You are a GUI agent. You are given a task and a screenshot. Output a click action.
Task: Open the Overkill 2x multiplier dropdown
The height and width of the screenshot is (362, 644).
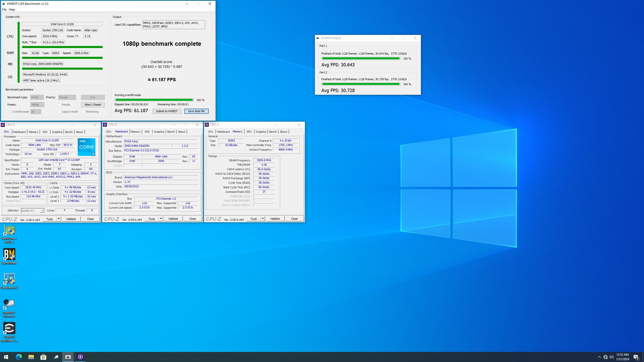pyautogui.click(x=36, y=112)
